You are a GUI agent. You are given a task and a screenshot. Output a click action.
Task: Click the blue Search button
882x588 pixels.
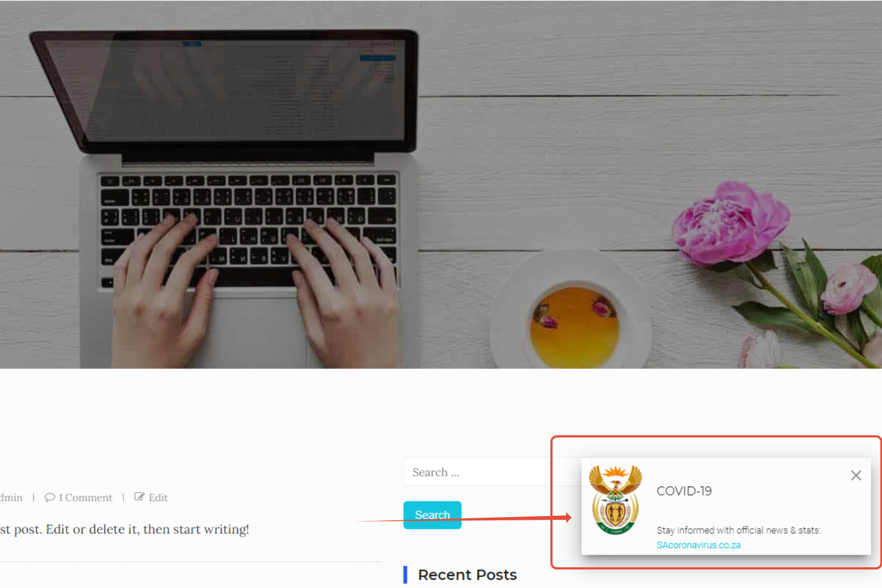click(433, 515)
